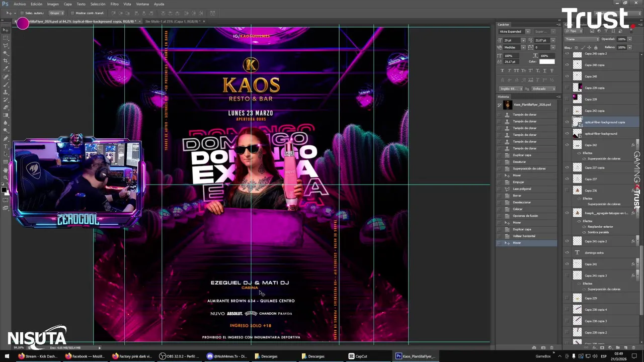The height and width of the screenshot is (362, 644).
Task: Show the Capa 242 copia layer
Action: (567, 111)
